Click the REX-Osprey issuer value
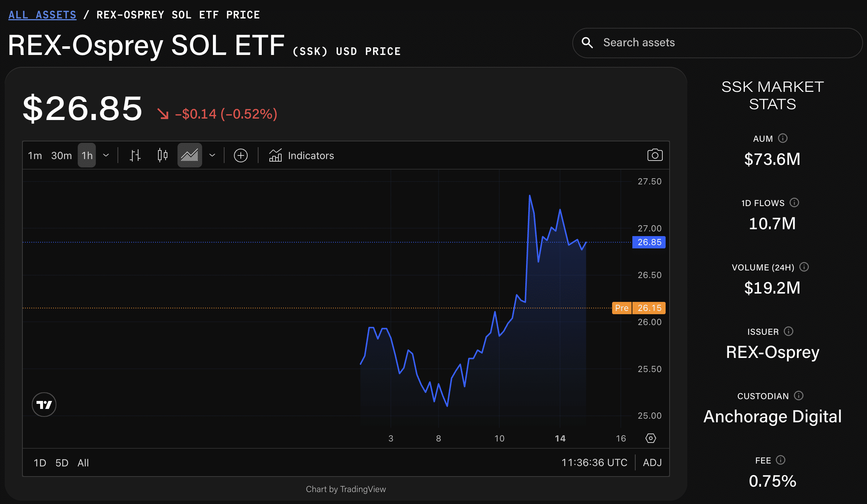Image resolution: width=867 pixels, height=504 pixels. coord(773,353)
